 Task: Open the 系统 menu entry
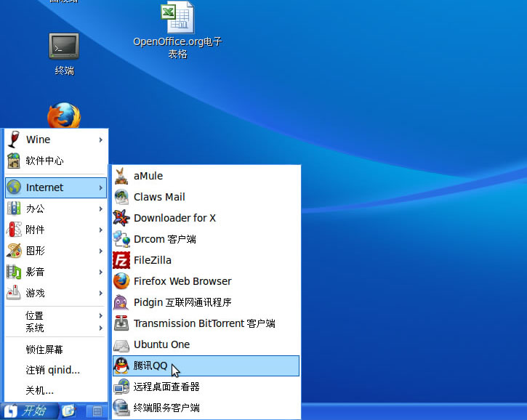[x=55, y=328]
